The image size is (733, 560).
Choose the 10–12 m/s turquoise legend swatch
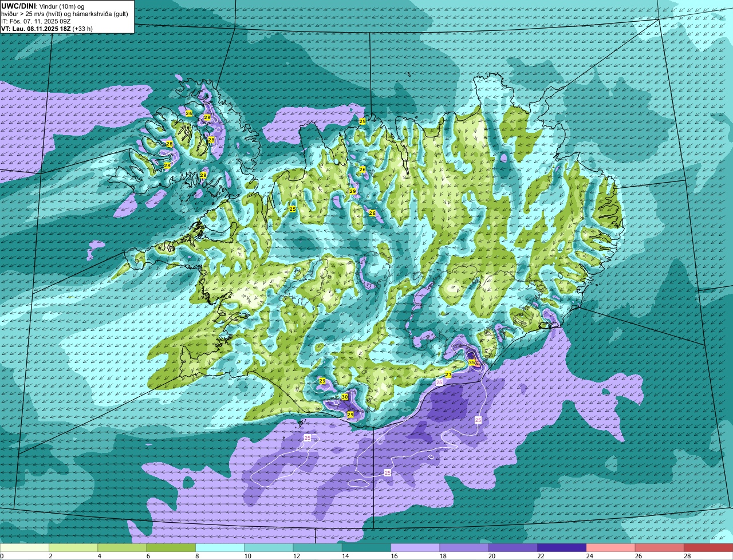coord(269,548)
